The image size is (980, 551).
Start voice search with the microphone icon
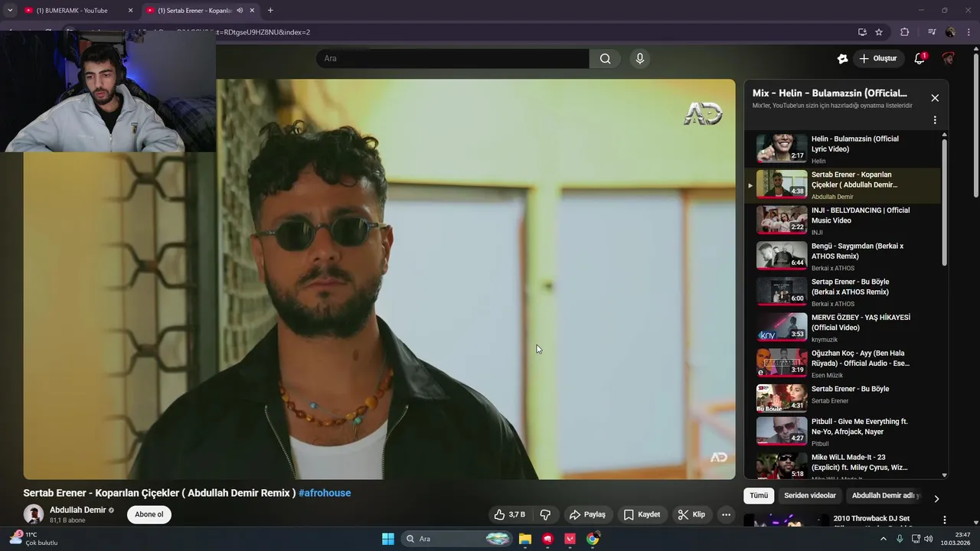640,59
